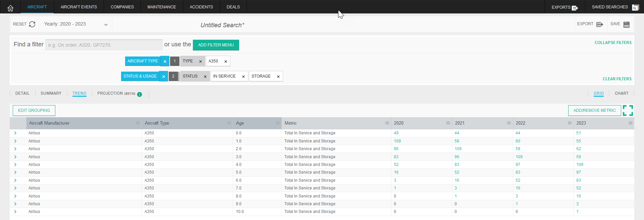Toggle fullscreen grid view icon
This screenshot has width=644, height=220.
click(628, 111)
